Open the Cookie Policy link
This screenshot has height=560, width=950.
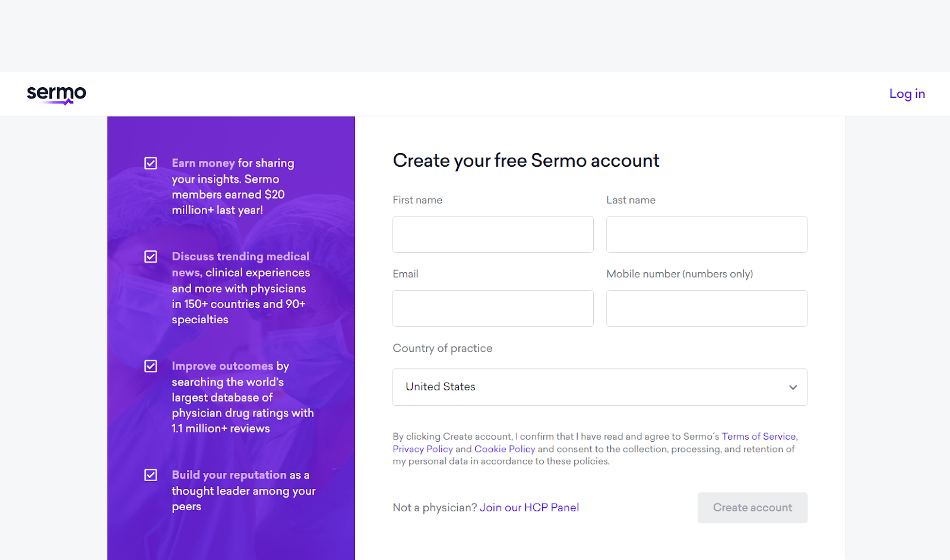point(505,449)
